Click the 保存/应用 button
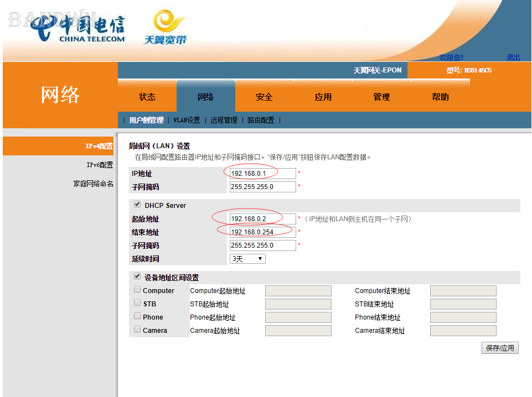The image size is (532, 397). [x=500, y=348]
